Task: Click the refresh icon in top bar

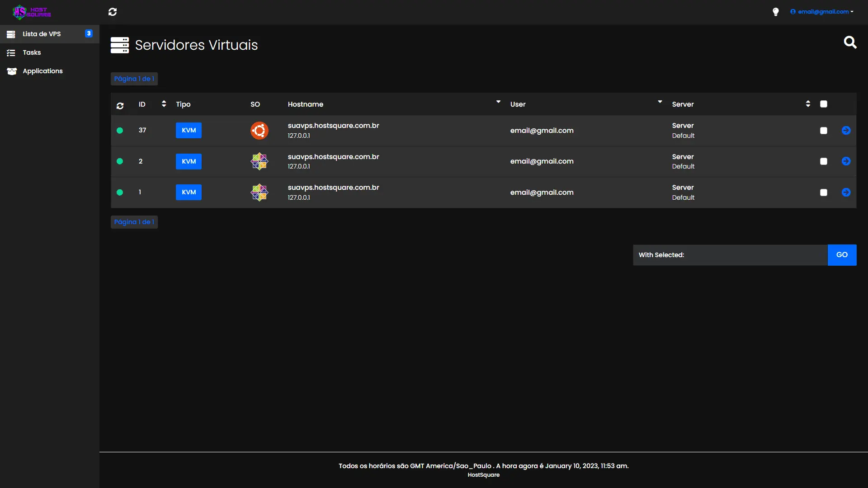Action: point(113,12)
